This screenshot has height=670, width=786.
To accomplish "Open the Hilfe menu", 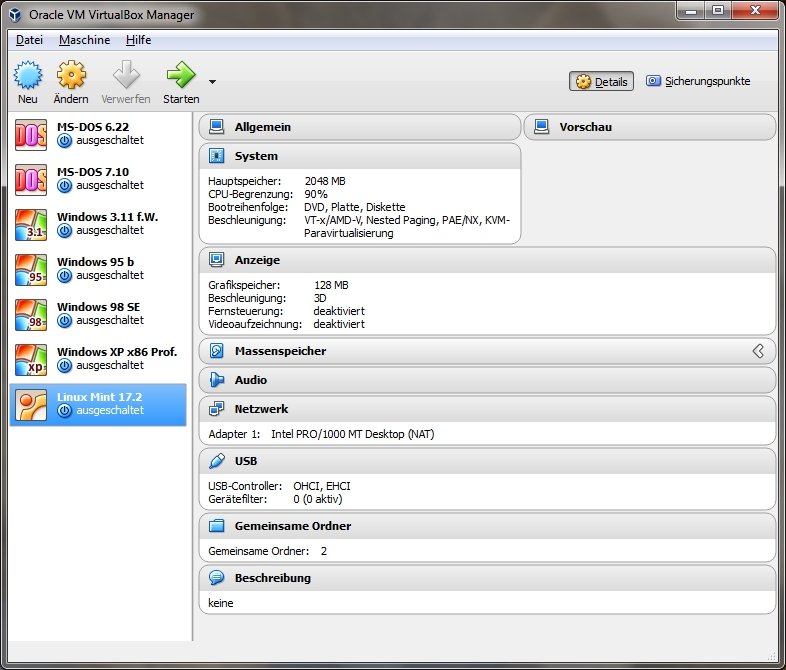I will coord(138,40).
